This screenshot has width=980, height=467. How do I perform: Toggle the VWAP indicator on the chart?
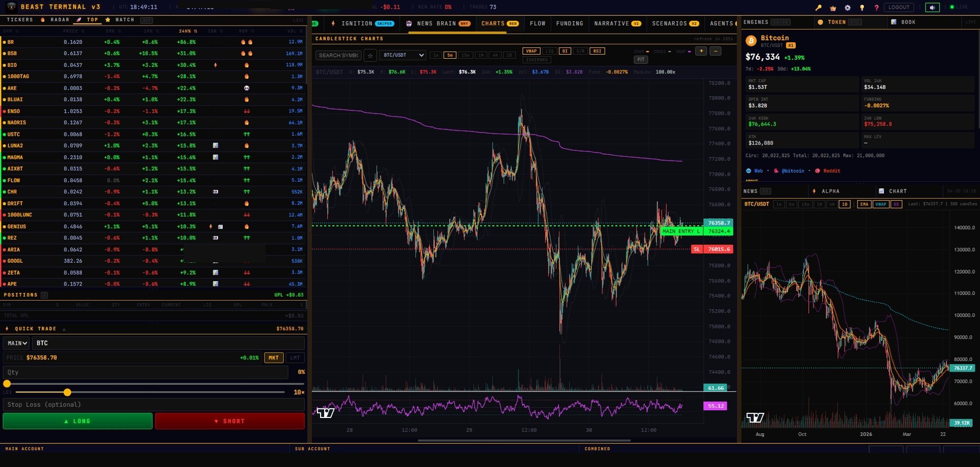pos(531,51)
